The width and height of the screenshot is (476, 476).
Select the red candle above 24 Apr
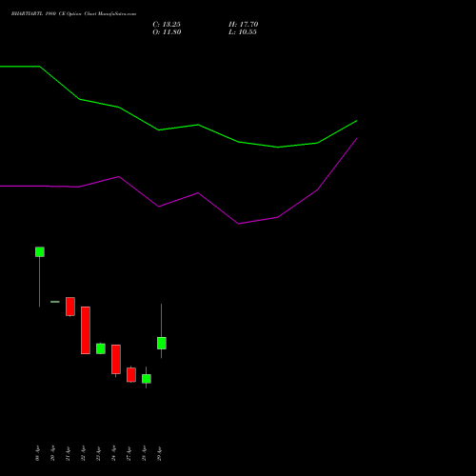[x=116, y=359]
